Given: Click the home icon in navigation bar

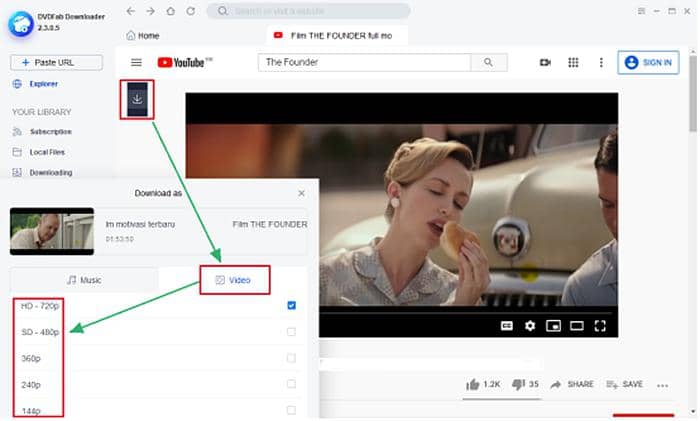Looking at the screenshot, I should [x=171, y=11].
